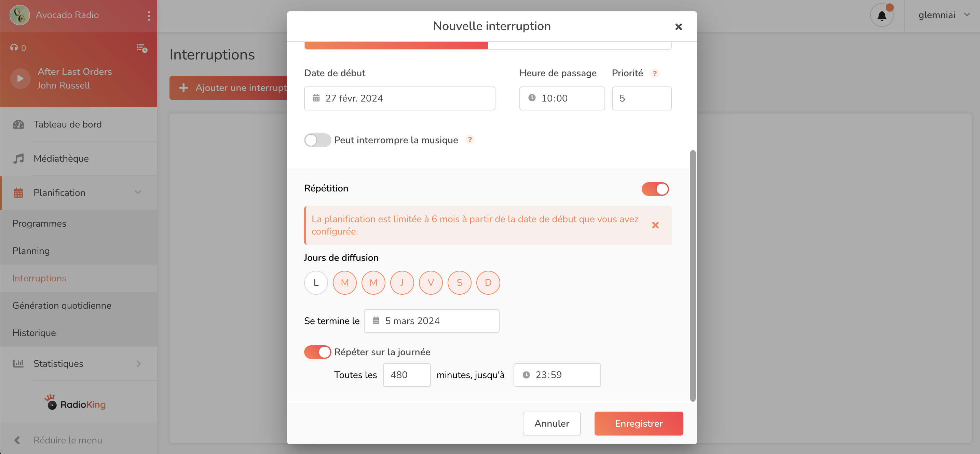Click the music interruption help icon
The height and width of the screenshot is (454, 980).
pyautogui.click(x=470, y=140)
